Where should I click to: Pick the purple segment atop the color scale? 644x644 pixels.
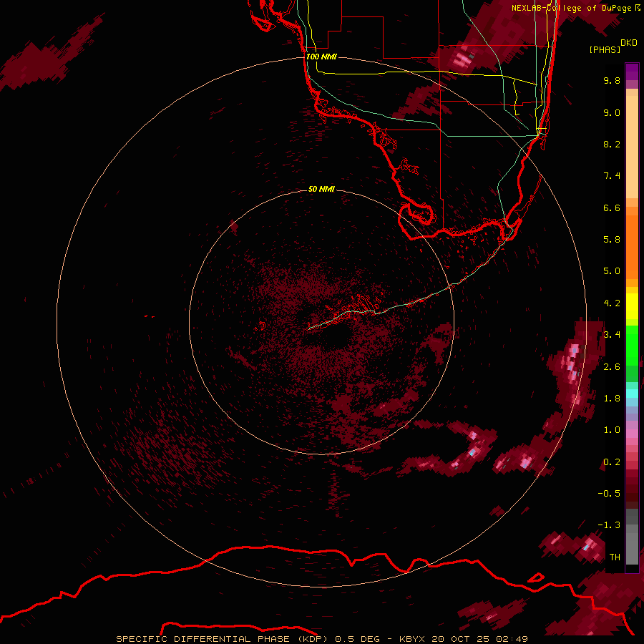pos(632,72)
